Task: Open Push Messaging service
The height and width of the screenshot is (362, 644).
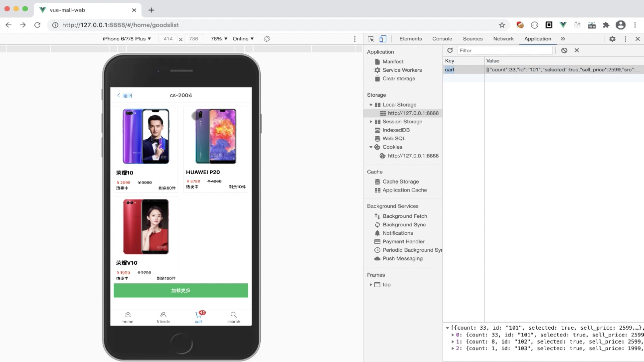Action: (402, 259)
